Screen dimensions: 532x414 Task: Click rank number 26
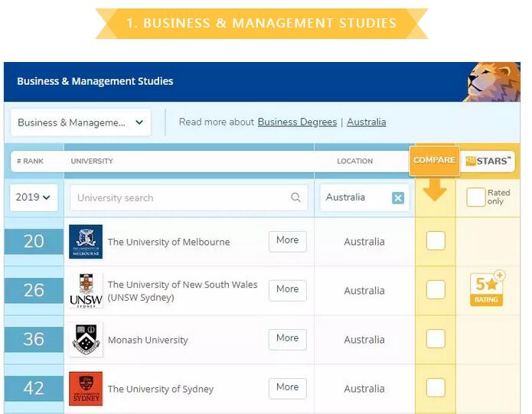[x=34, y=290]
